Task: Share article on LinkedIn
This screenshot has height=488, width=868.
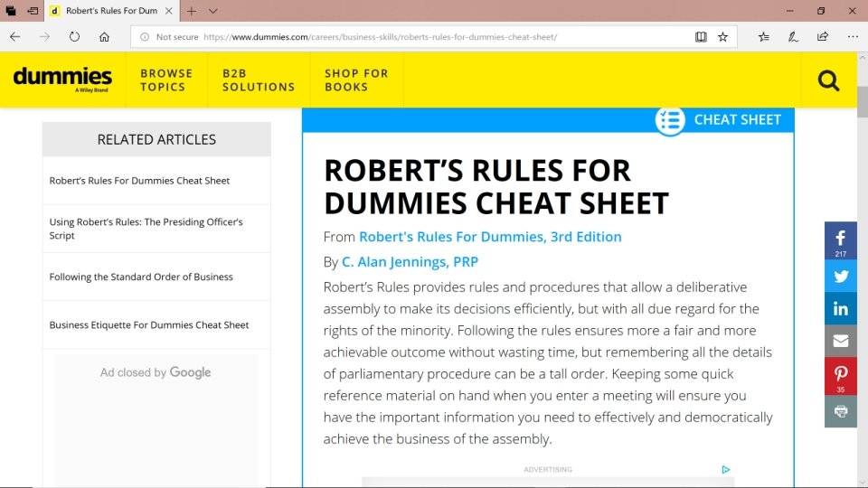Action: [840, 309]
